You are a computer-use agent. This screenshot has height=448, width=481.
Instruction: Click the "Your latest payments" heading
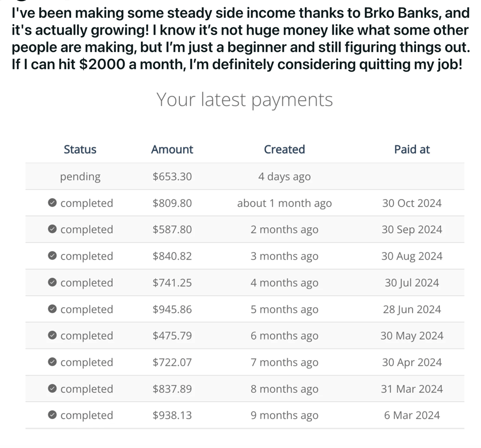coord(244,100)
